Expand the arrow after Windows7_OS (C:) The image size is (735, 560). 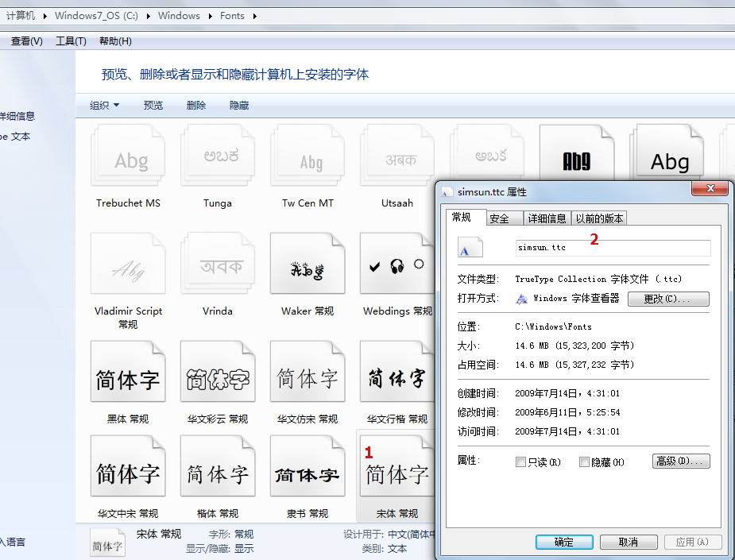click(x=148, y=16)
